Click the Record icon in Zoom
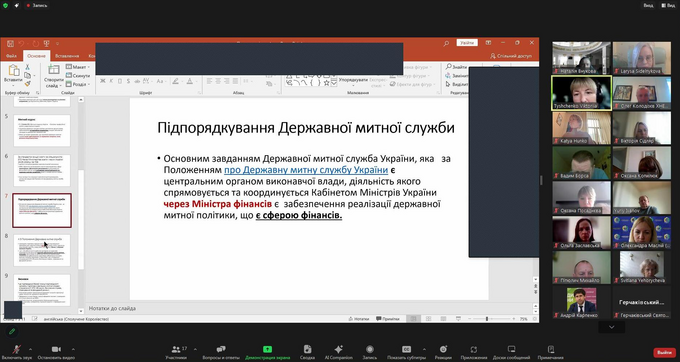Image resolution: width=680 pixels, height=362 pixels. point(369,349)
